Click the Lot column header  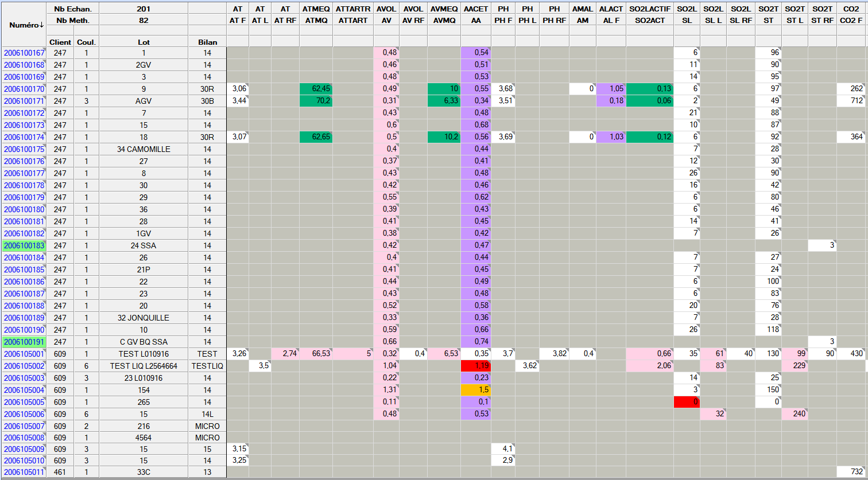pos(144,42)
